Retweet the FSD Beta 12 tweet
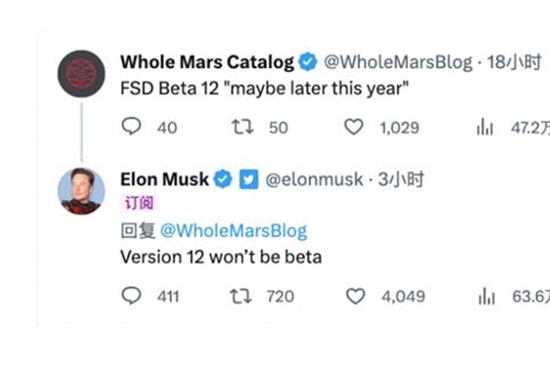 tap(242, 127)
